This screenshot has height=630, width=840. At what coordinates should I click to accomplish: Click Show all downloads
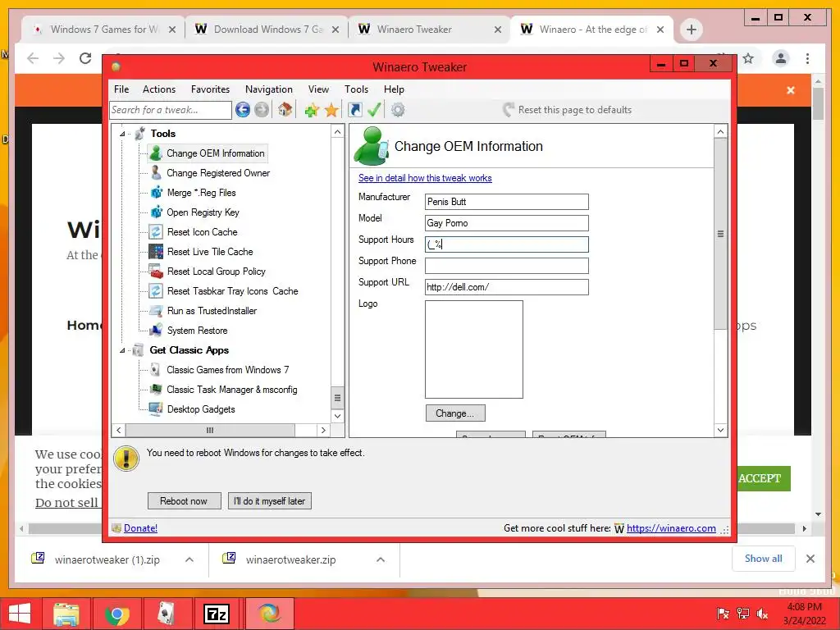point(764,559)
